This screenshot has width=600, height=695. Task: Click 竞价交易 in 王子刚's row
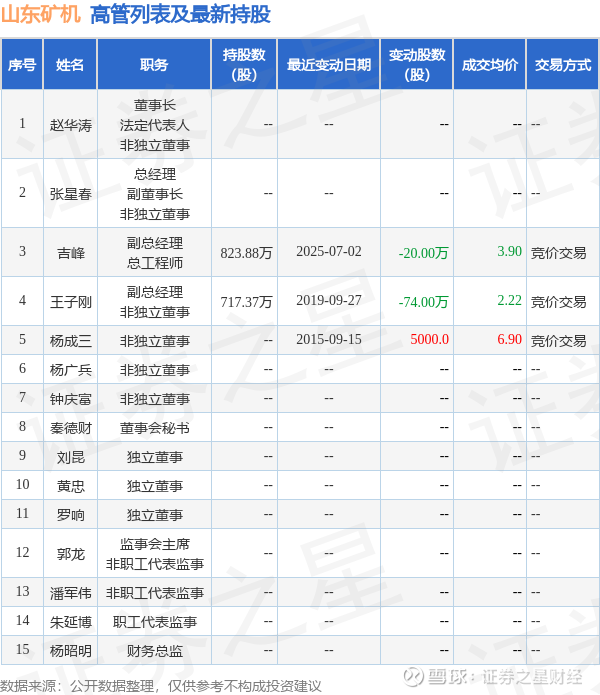coord(558,302)
